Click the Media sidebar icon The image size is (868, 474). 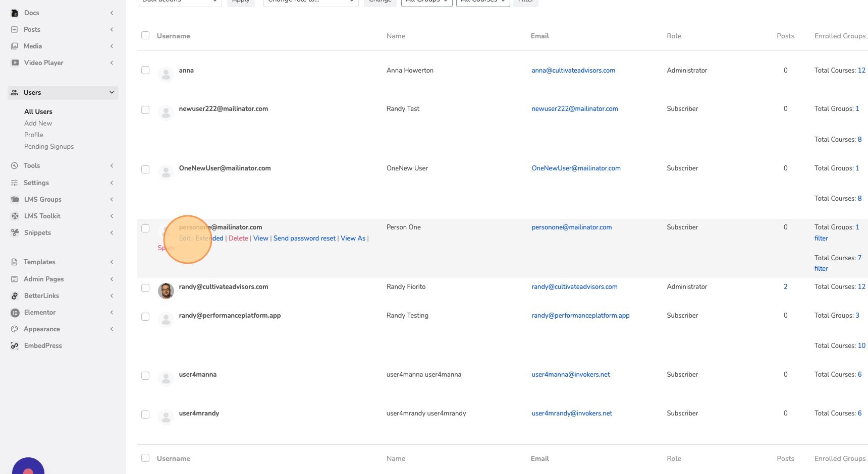pyautogui.click(x=15, y=46)
